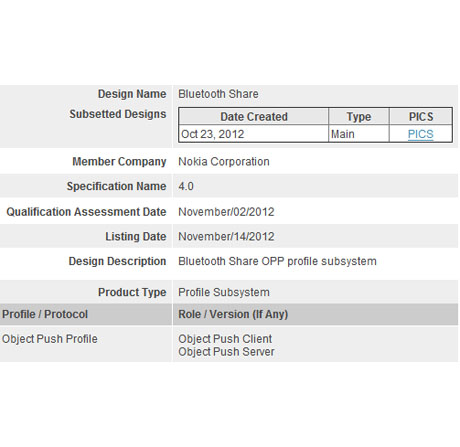460x447 pixels.
Task: Click the Role / Version (If Any) header
Action: 233,314
